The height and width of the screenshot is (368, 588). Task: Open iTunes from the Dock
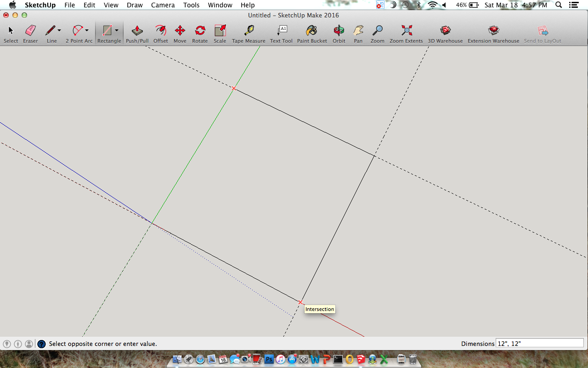coord(281,359)
